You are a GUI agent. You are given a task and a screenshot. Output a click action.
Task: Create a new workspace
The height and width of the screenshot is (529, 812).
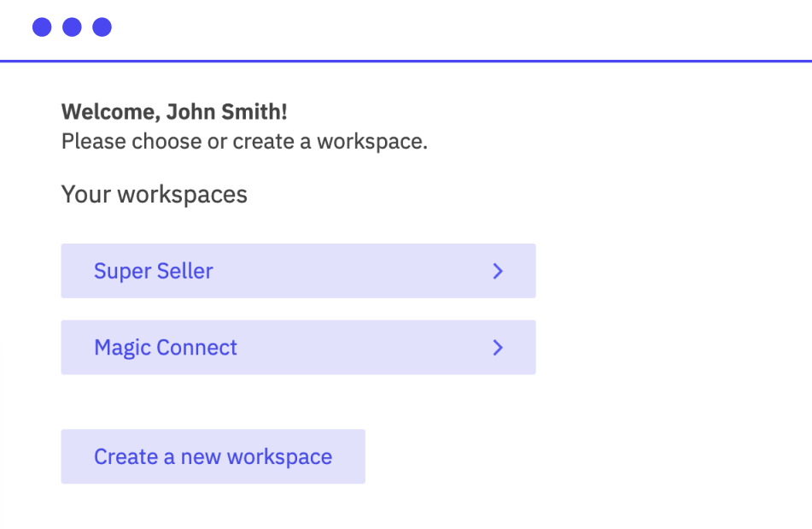pyautogui.click(x=213, y=456)
